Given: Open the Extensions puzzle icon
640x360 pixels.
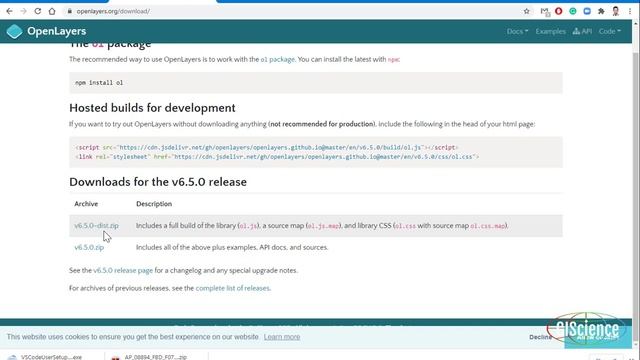Looking at the screenshot, I should 601,11.
